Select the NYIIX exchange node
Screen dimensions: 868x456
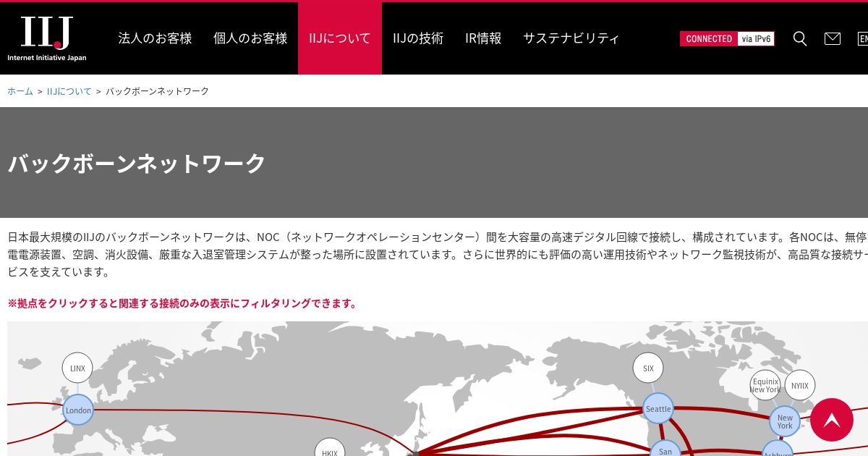point(800,386)
